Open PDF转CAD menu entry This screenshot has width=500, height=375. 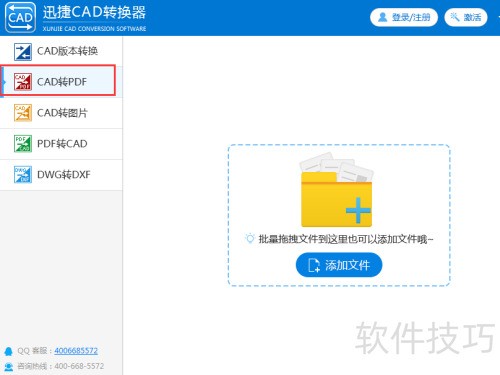pyautogui.click(x=61, y=144)
